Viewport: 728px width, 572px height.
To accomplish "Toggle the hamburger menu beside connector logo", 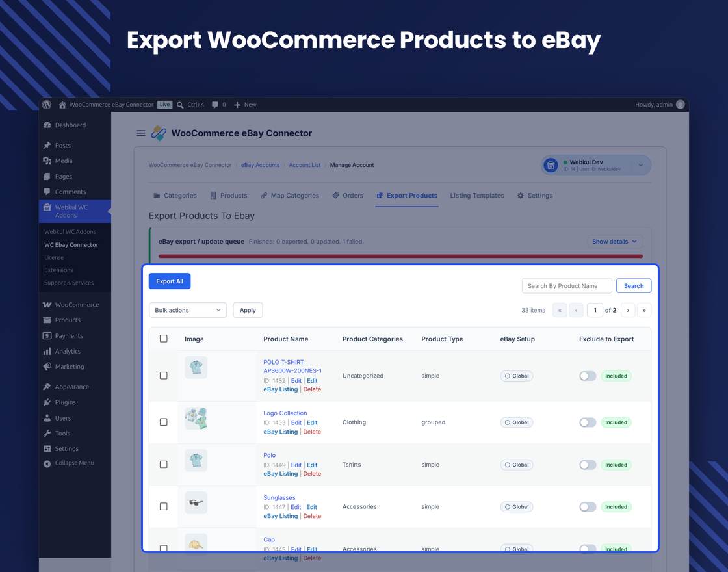I will click(x=141, y=133).
